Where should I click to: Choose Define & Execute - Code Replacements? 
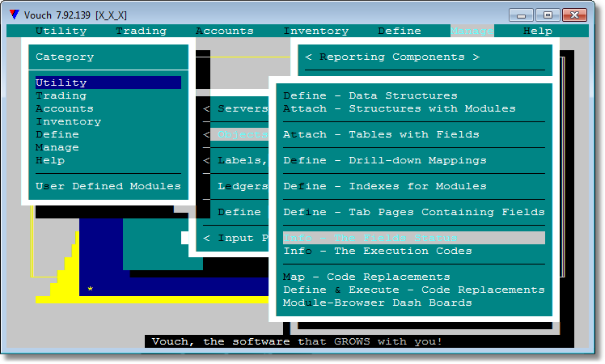click(414, 290)
